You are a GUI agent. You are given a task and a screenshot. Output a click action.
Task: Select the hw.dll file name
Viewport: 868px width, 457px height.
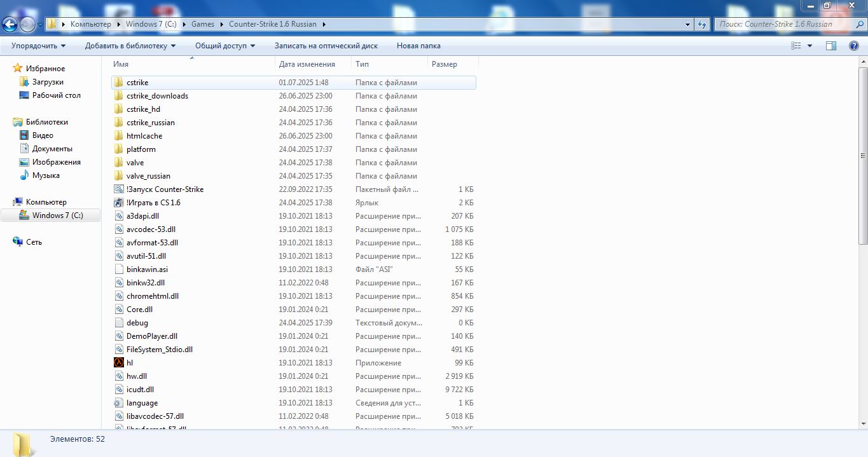137,376
